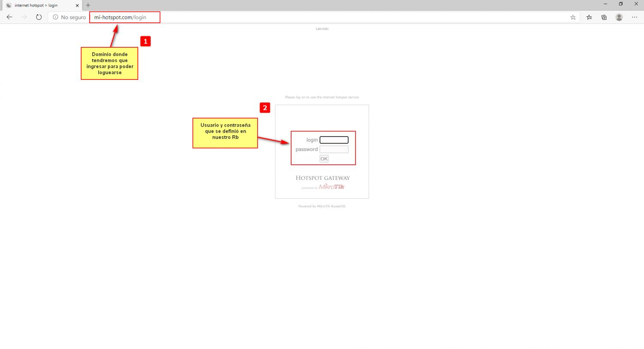Click 'Powered by MikroTik RouterOS' text
Screen dimensions: 644x349
pyautogui.click(x=322, y=206)
